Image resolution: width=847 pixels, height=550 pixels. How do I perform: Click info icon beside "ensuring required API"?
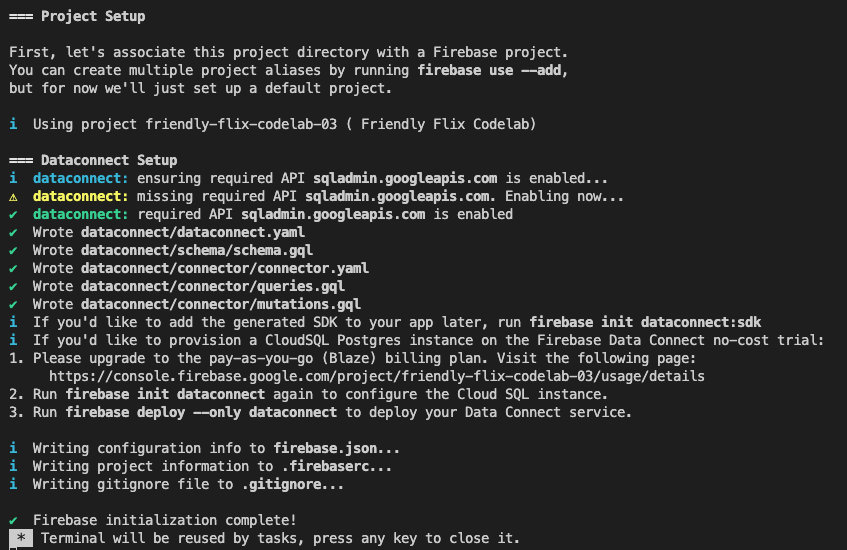tap(13, 178)
